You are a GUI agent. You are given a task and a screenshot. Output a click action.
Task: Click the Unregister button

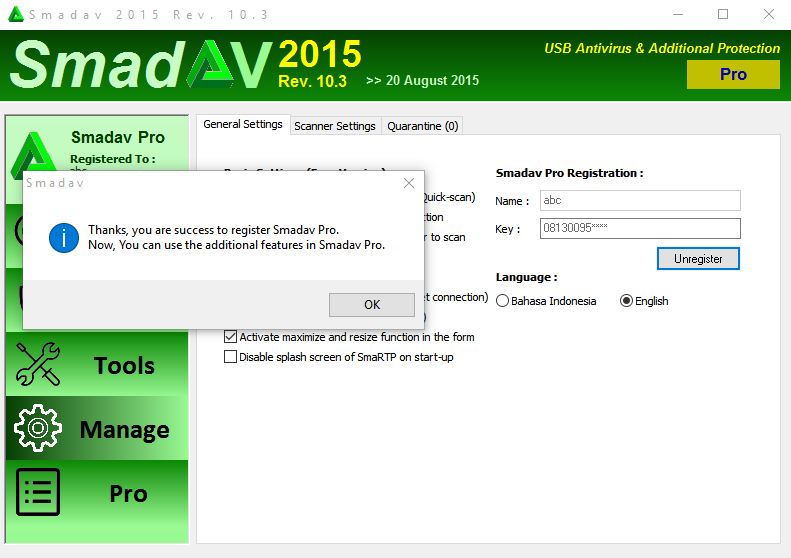tap(698, 259)
